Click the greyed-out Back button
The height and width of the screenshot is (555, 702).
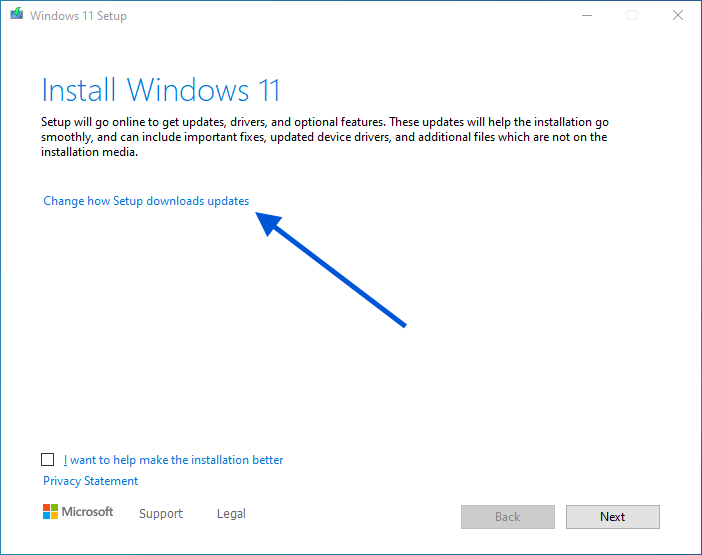(x=508, y=517)
